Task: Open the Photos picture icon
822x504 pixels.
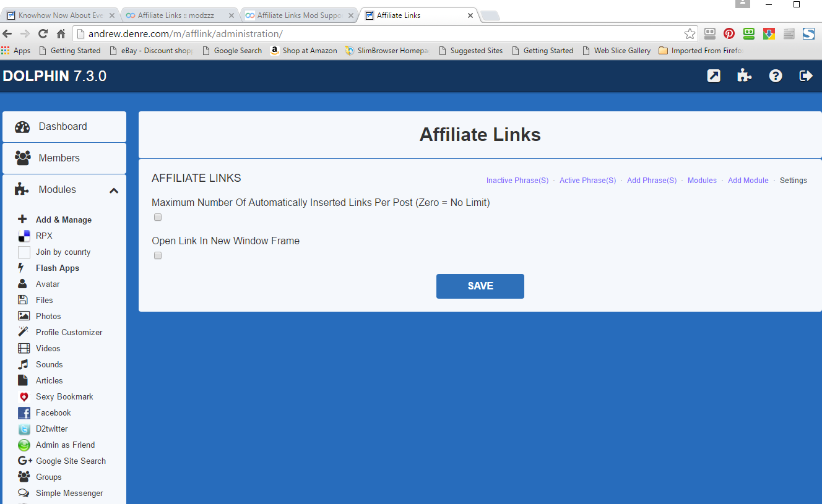Action: click(24, 316)
